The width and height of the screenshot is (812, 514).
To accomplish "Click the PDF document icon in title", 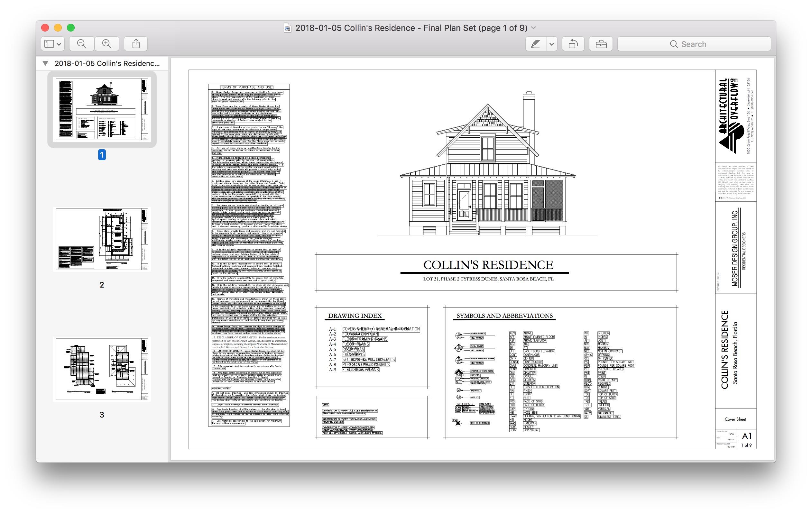I will tap(288, 28).
